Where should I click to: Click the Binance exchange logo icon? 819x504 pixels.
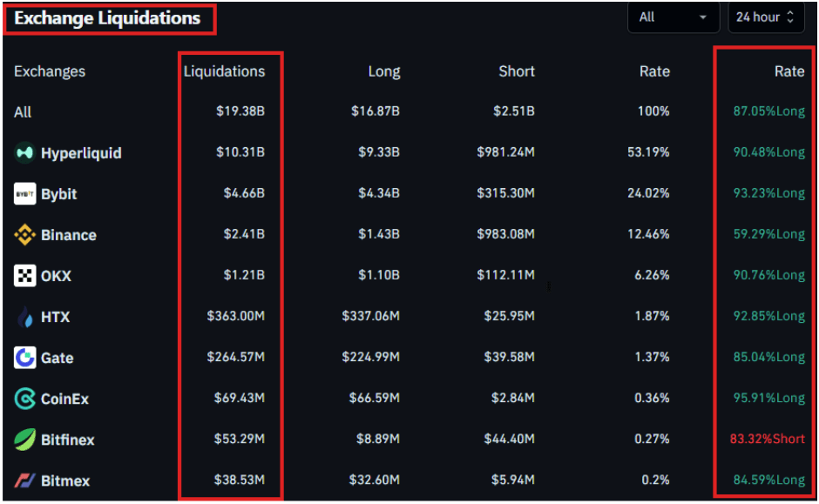[25, 235]
